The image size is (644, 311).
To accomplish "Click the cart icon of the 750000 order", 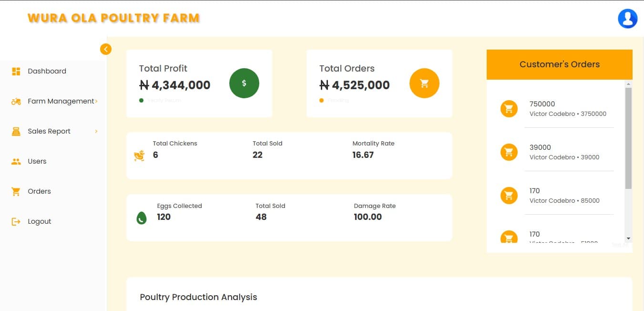I will (x=509, y=109).
